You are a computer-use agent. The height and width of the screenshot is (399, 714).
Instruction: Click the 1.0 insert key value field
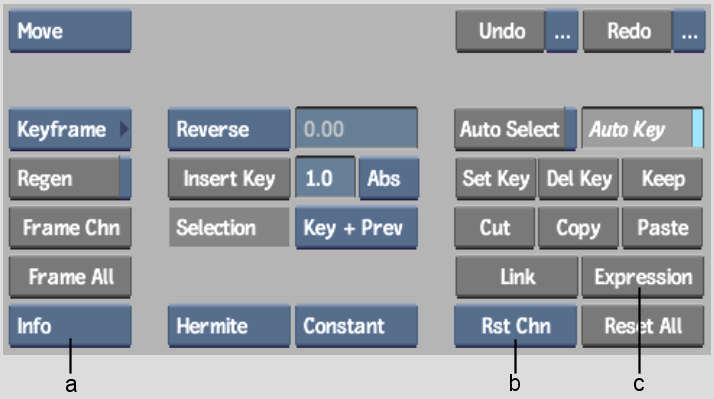click(x=325, y=178)
